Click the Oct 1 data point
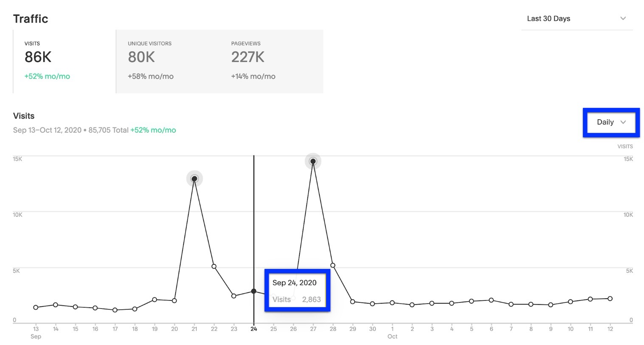Screen dimensions: 644x345 click(392, 303)
